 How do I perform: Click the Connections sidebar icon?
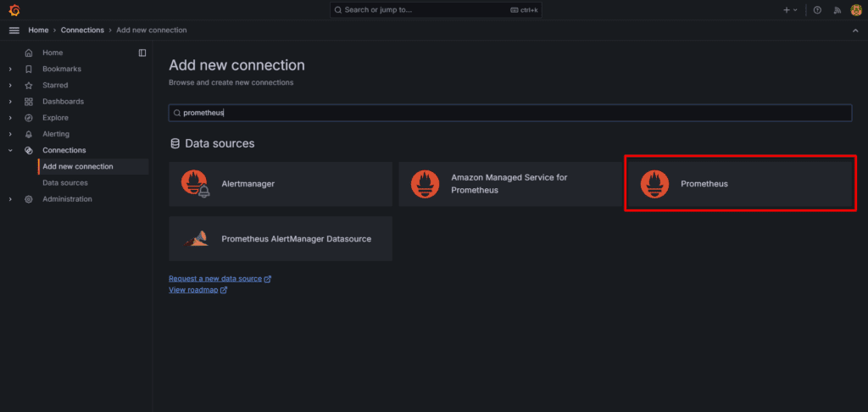point(29,150)
